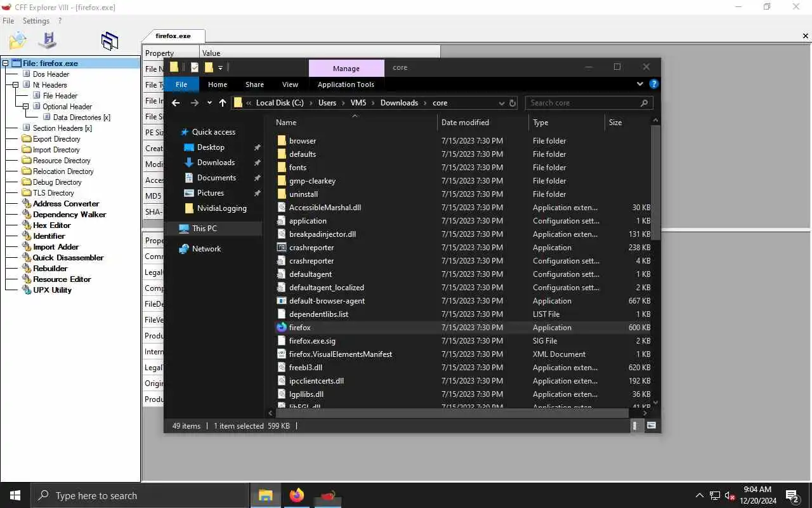Select This PC in navigation pane
812x508 pixels.
point(204,229)
